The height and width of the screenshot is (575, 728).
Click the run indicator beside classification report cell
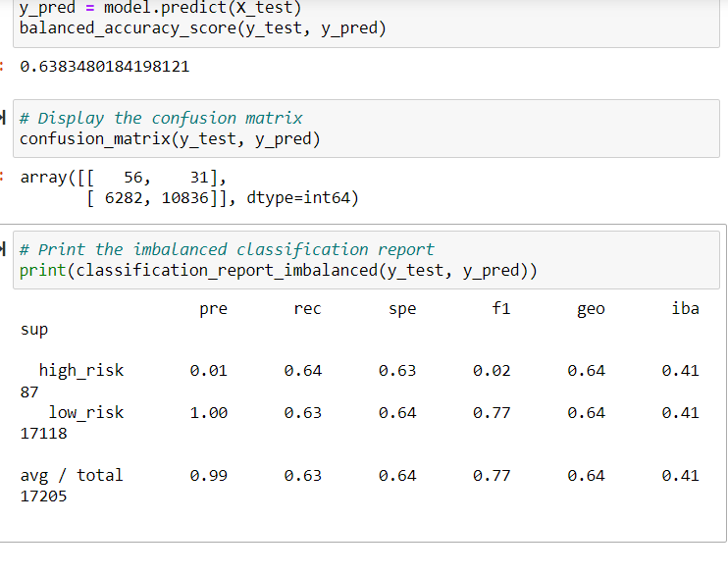pos(2,249)
